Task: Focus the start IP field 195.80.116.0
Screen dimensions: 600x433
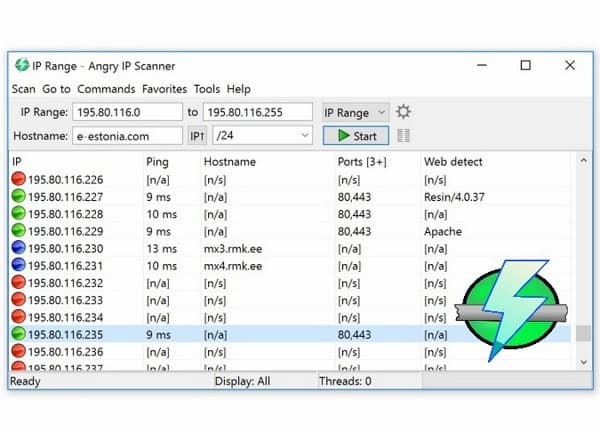Action: [127, 112]
